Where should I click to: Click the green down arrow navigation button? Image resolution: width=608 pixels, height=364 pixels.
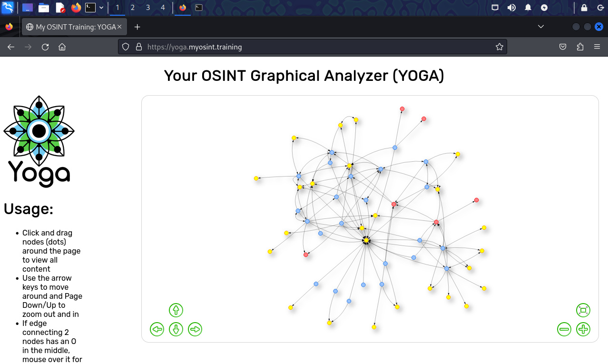(176, 329)
